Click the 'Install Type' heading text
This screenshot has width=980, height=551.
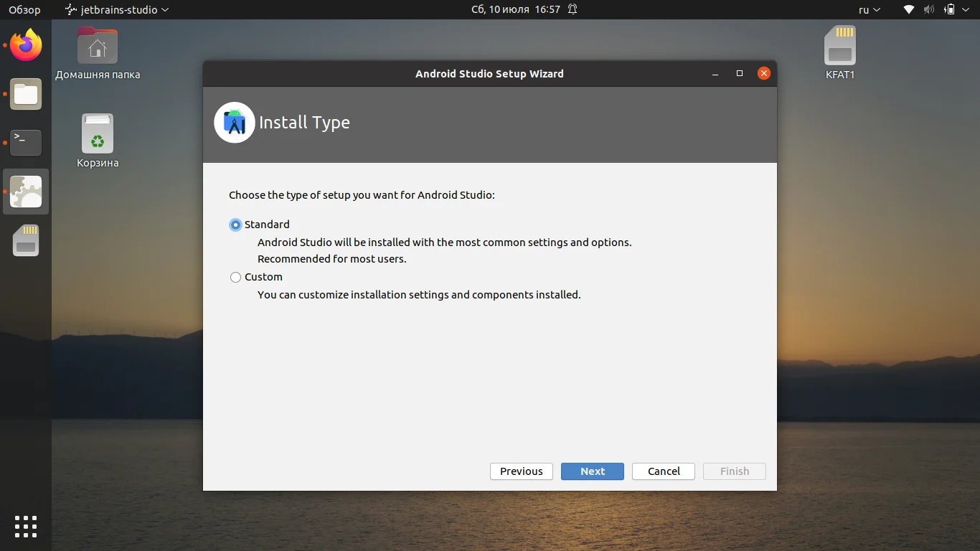point(304,123)
